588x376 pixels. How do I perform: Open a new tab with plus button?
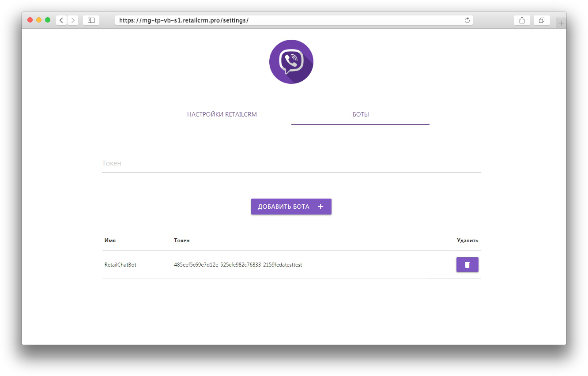561,23
